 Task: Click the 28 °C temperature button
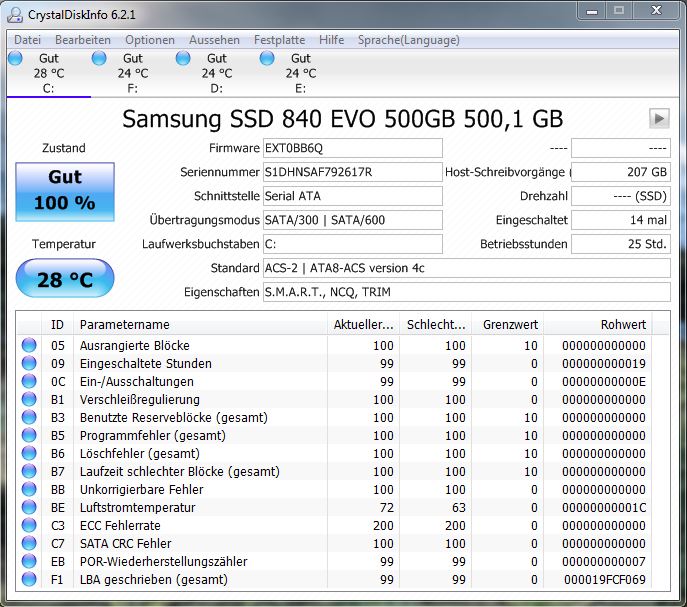coord(65,278)
